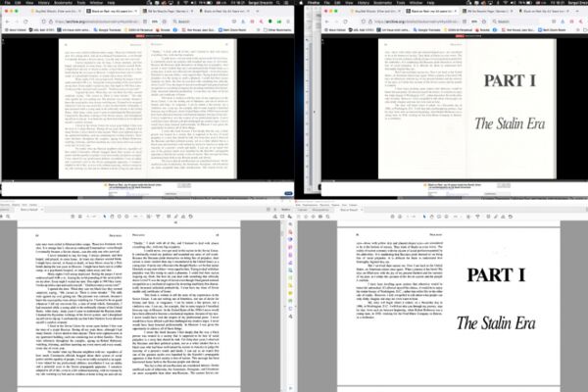Click top magnifier icon in bottom-left viewer side toolbar
The height and width of the screenshot is (392, 588).
[x=290, y=224]
